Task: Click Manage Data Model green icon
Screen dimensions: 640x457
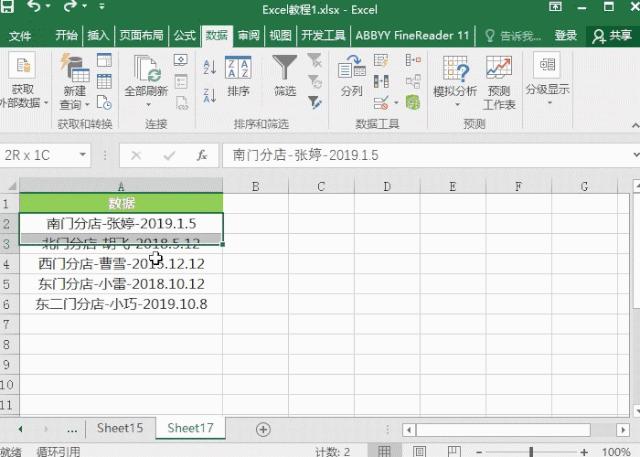Action: pyautogui.click(x=413, y=102)
